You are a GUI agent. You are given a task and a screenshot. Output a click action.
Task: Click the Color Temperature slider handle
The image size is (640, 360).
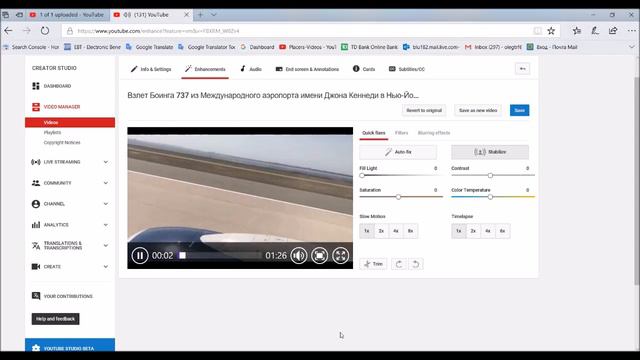point(490,197)
